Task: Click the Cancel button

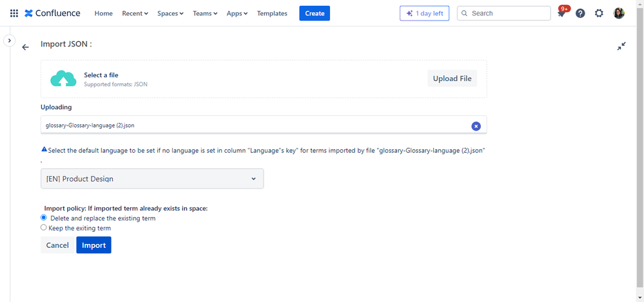Action: click(x=57, y=245)
